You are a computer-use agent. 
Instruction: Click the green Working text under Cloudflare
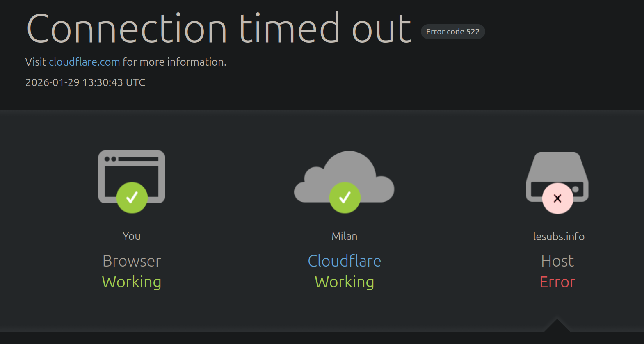(x=344, y=282)
